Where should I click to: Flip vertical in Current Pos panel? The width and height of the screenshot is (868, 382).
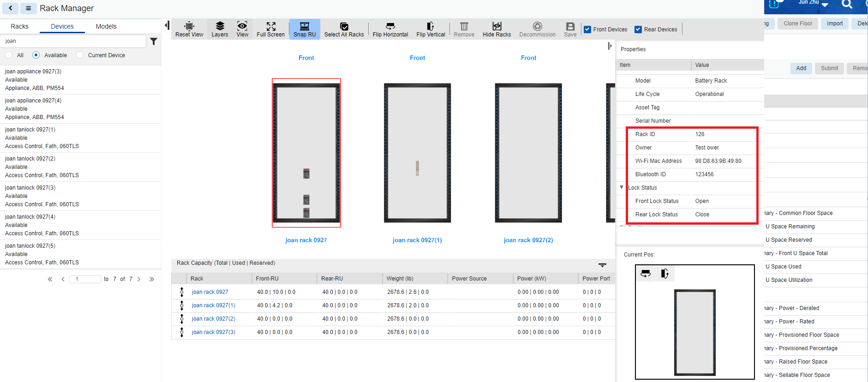(x=664, y=274)
